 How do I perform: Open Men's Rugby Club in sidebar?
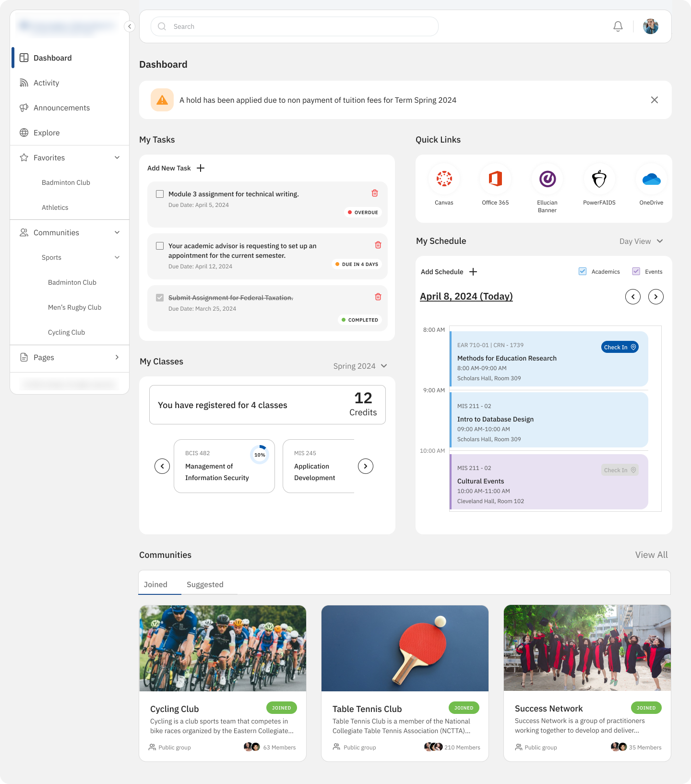74,307
